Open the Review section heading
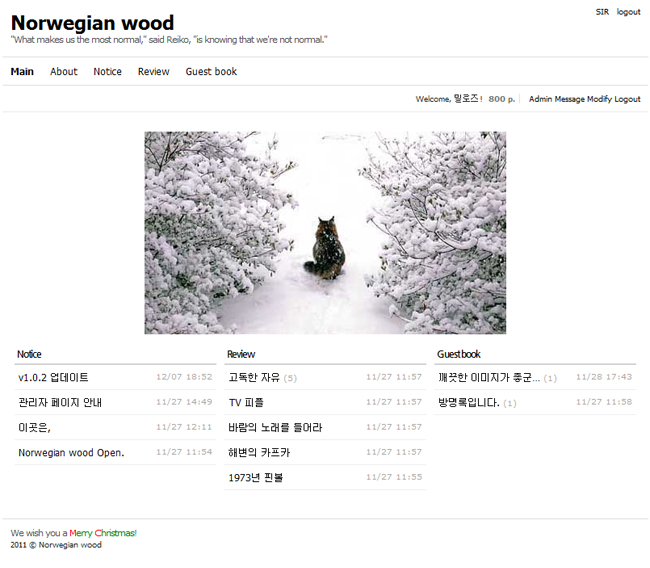Screen dimensions: 650x568 point(241,354)
